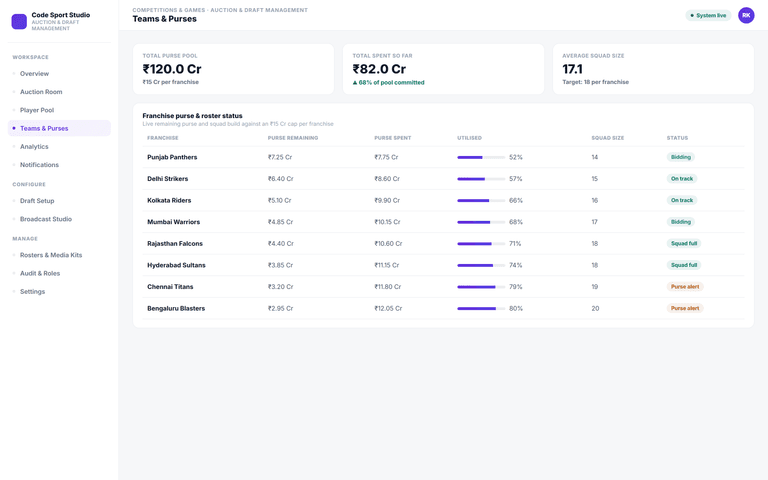Go to Auction Room
Viewport: 768px width, 480px height.
pyautogui.click(x=59, y=92)
